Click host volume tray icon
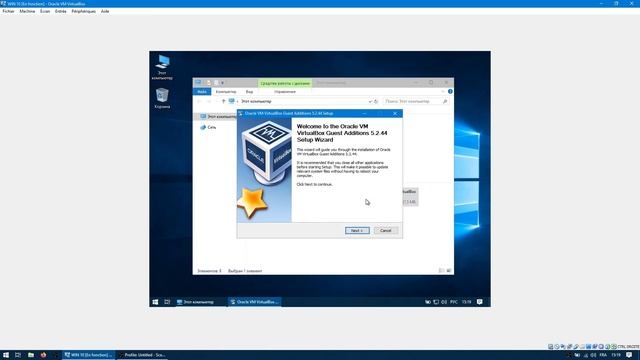 click(x=593, y=355)
